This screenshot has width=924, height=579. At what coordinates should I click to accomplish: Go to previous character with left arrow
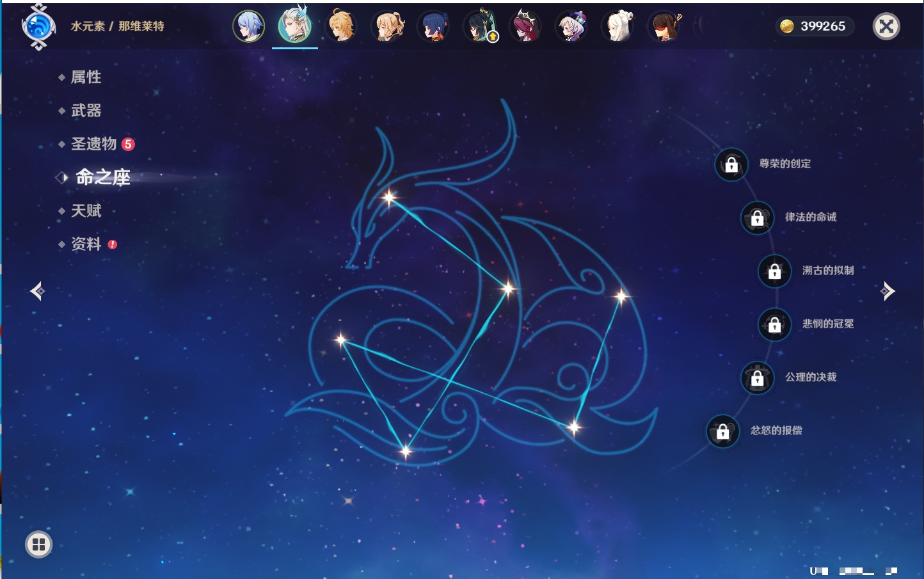click(37, 291)
